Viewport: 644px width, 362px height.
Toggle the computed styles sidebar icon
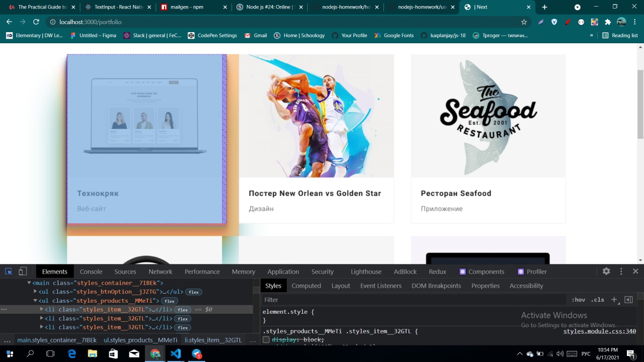(628, 300)
